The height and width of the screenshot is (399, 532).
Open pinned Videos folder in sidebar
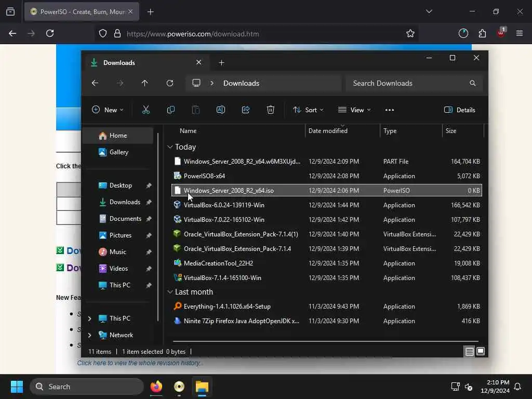click(x=118, y=269)
